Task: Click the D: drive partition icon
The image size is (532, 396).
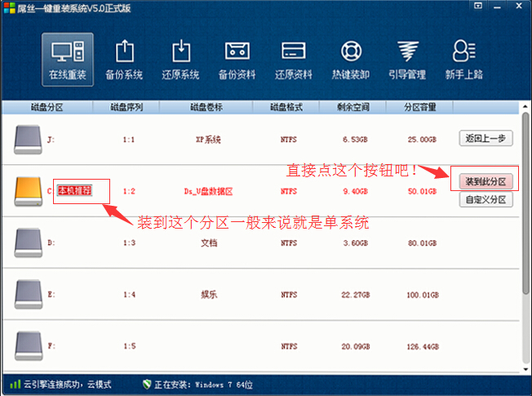Action: [30, 242]
